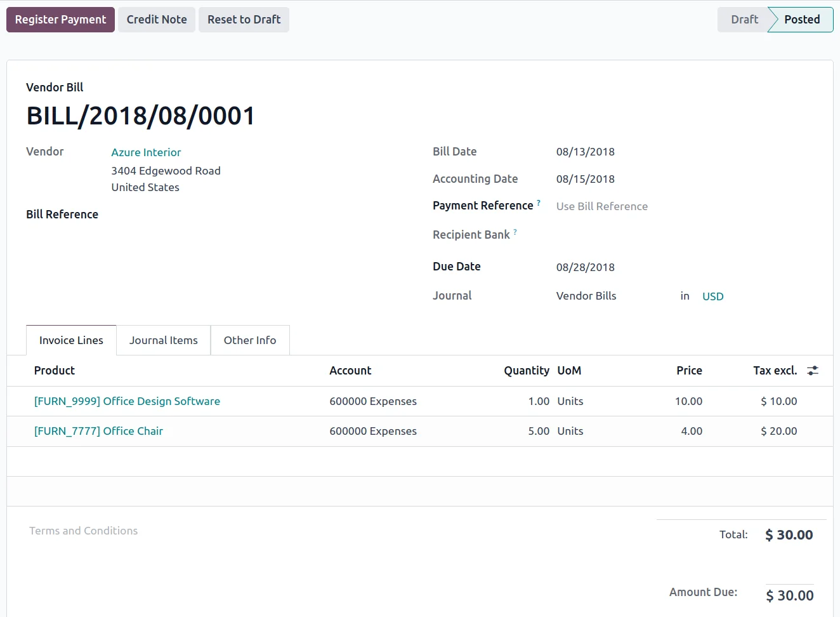Open the USD currency link
The width and height of the screenshot is (840, 617).
click(x=712, y=296)
